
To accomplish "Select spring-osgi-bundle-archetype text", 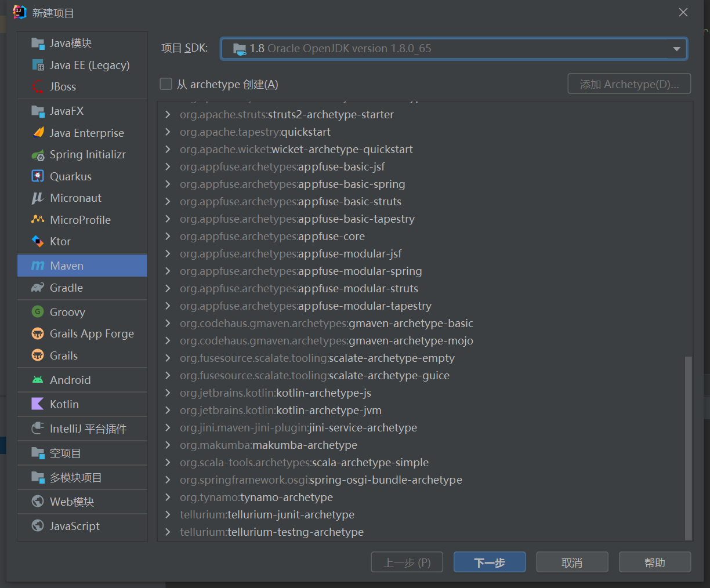I will (386, 480).
